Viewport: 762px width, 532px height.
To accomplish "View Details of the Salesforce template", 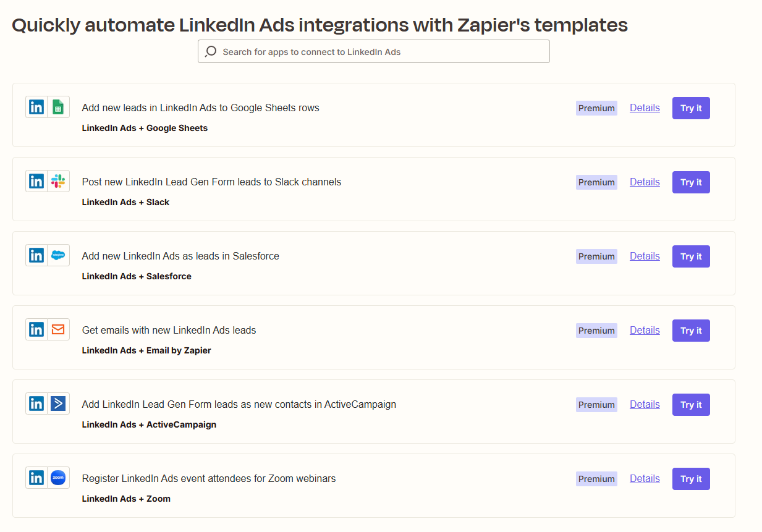I will 645,256.
